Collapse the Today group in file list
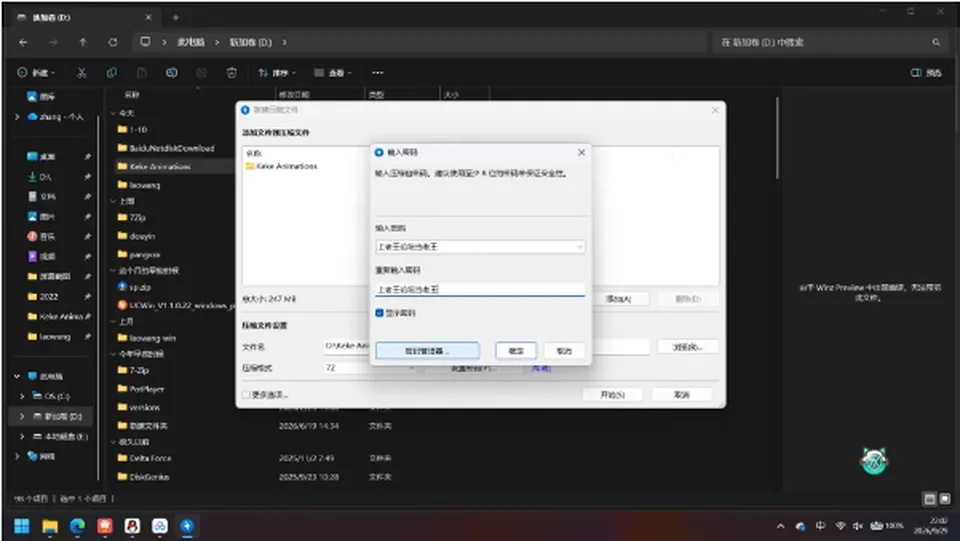This screenshot has height=541, width=960. pos(113,113)
